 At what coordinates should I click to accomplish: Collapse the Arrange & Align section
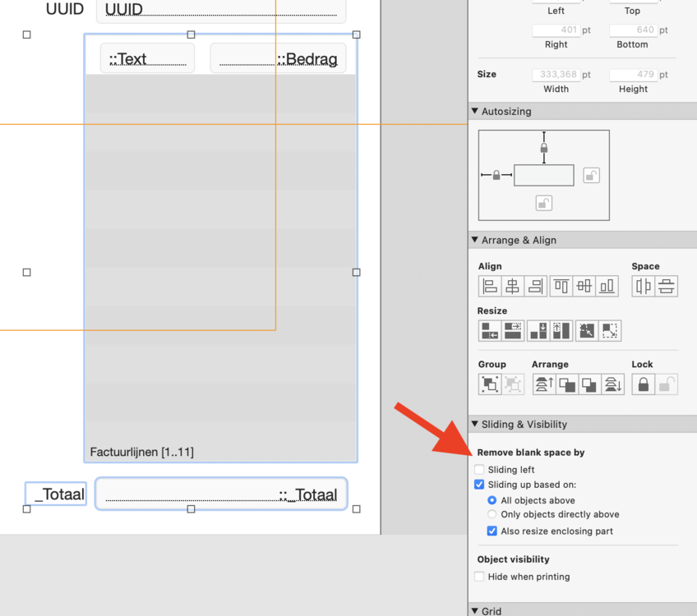475,241
